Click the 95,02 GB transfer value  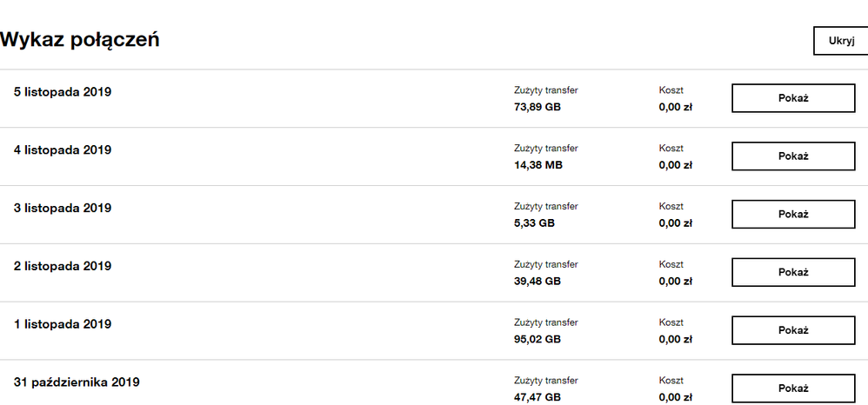(x=537, y=340)
